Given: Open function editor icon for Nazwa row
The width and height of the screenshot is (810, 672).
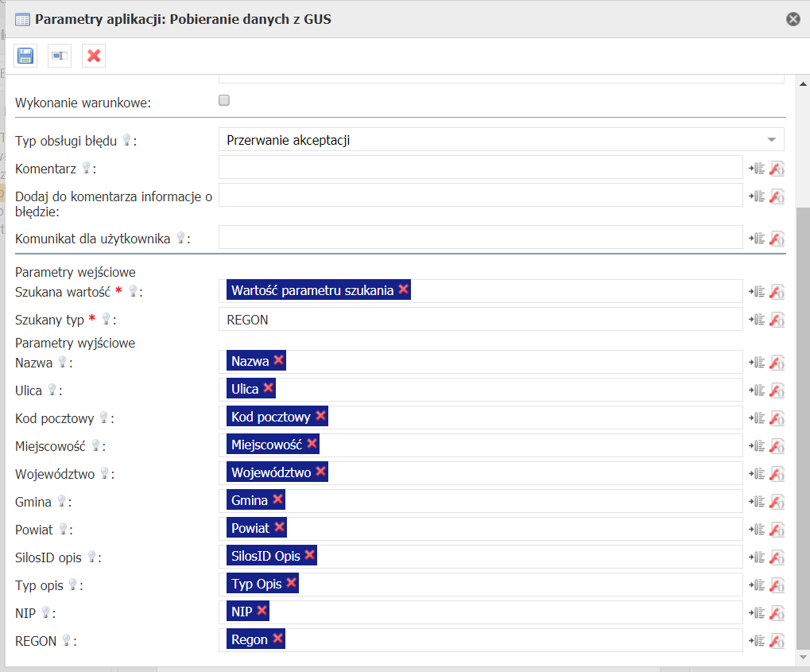Looking at the screenshot, I should (777, 362).
